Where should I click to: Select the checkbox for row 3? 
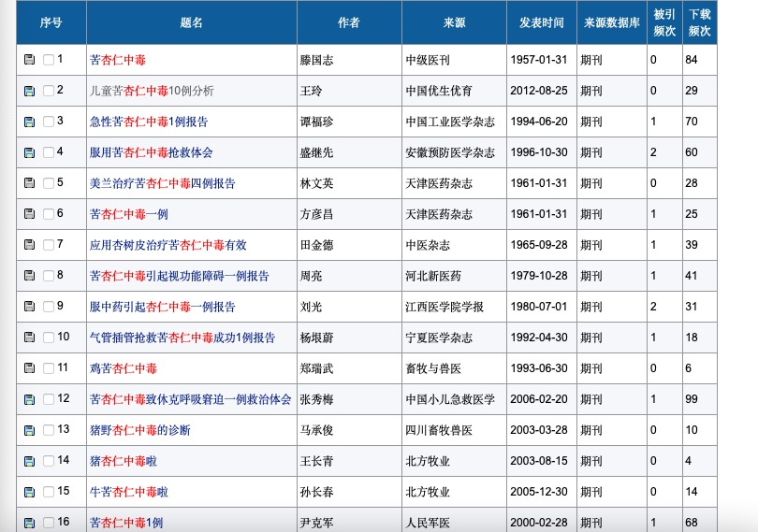(x=49, y=122)
